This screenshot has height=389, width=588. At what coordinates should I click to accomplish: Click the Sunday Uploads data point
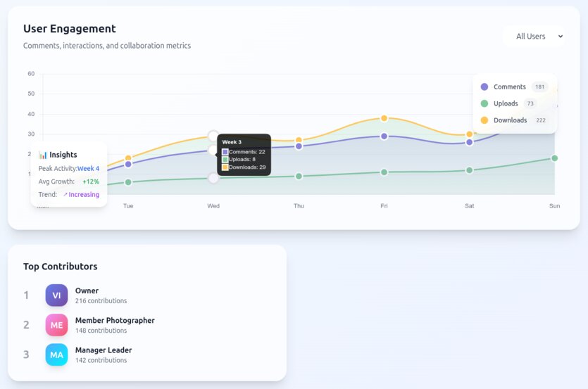click(x=555, y=158)
